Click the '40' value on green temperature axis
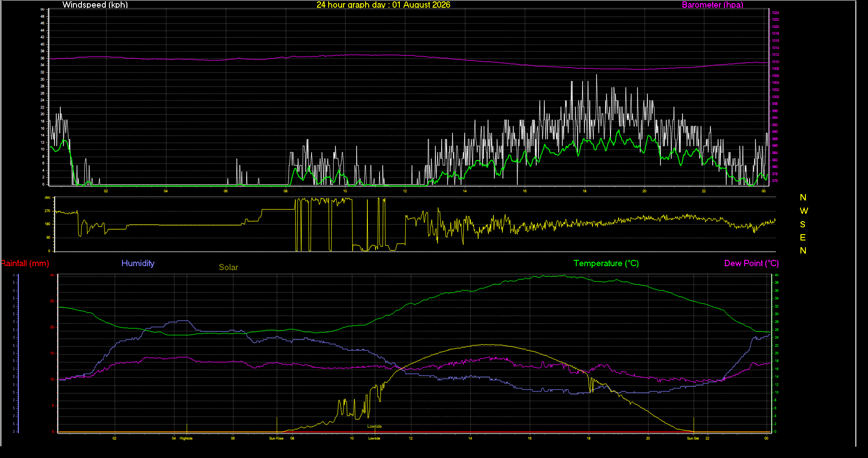 (776, 275)
